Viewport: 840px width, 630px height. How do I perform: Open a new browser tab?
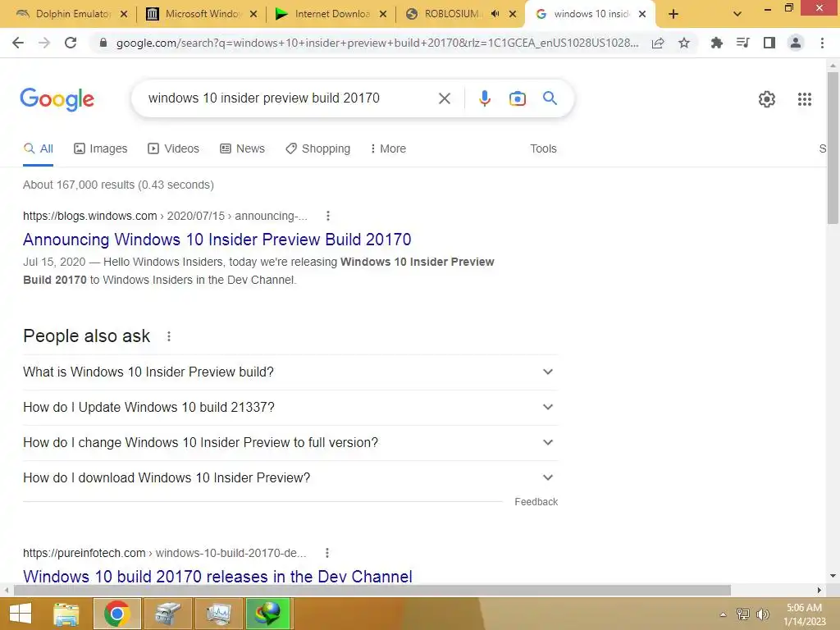click(673, 15)
